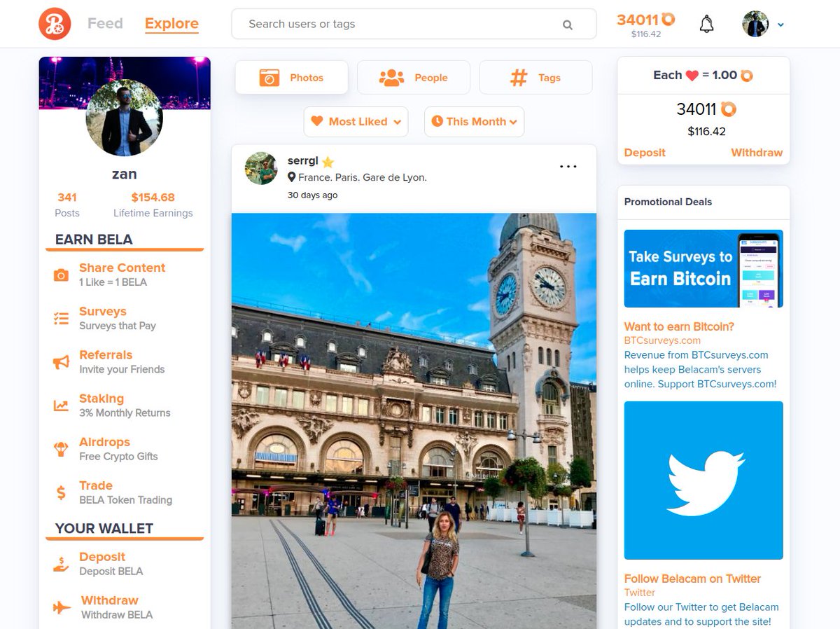Click the search magnifier icon

click(567, 24)
